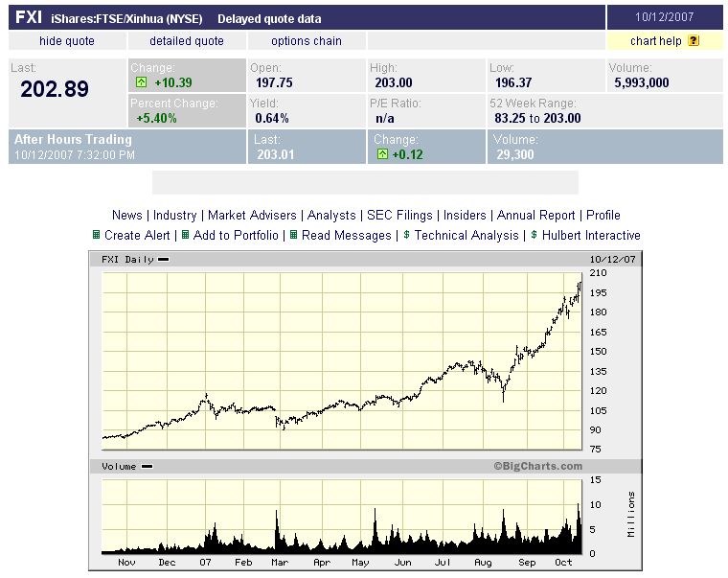Go to the Industry page

coord(175,216)
